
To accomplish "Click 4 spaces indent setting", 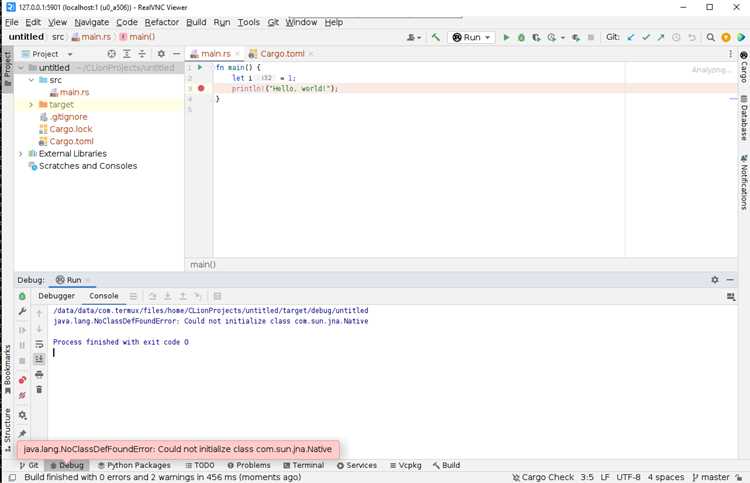I will point(666,477).
